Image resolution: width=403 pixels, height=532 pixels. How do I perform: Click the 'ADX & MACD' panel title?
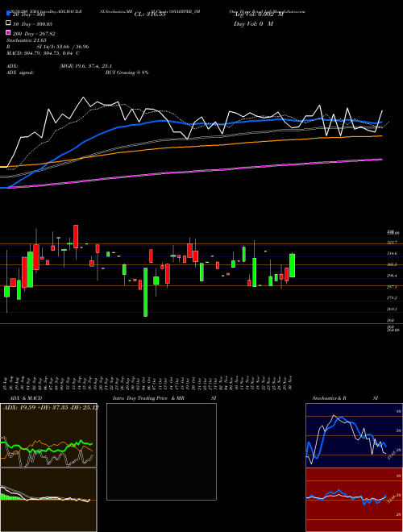pos(26,398)
